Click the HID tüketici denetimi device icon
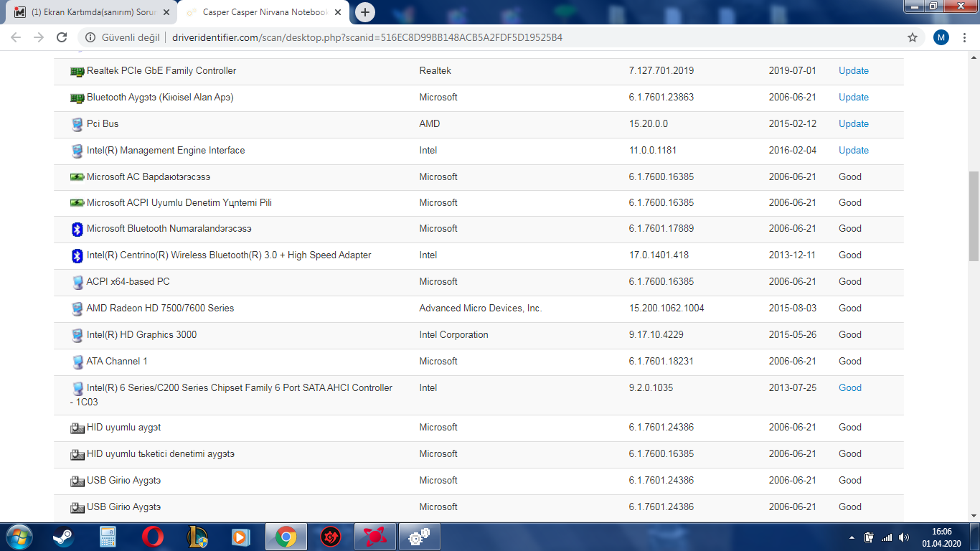 (x=77, y=455)
